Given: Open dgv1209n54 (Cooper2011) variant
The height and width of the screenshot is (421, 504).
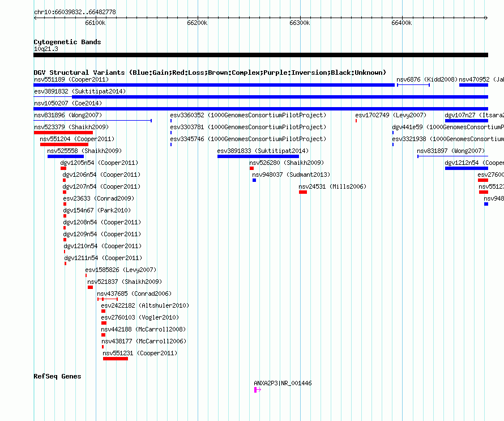Looking at the screenshot, I should [x=102, y=234].
